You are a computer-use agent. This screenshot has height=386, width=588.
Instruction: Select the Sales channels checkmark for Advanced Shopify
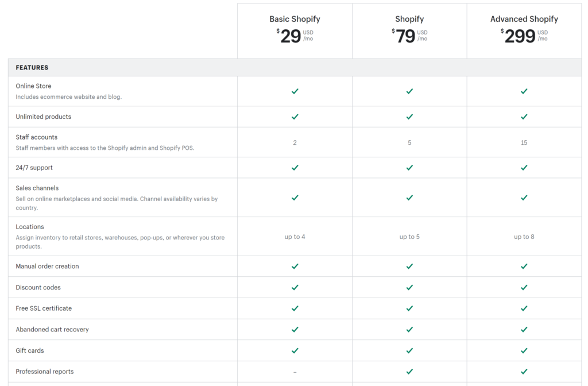524,198
